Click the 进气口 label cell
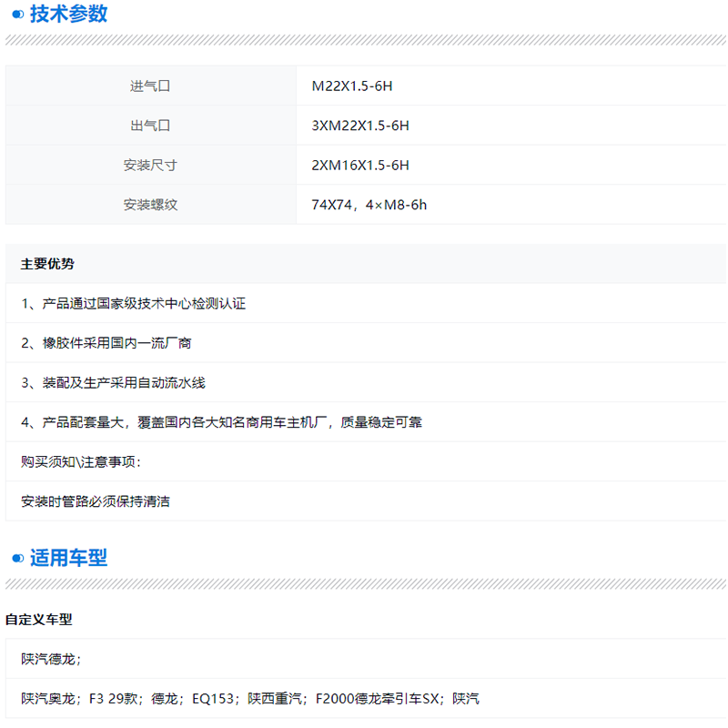The width and height of the screenshot is (728, 728). [150, 86]
